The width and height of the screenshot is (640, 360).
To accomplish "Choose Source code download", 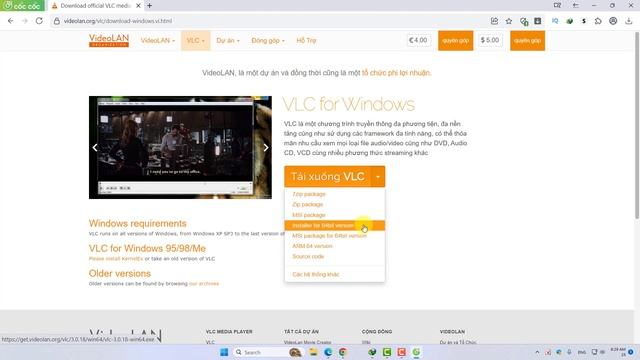I will coord(308,256).
